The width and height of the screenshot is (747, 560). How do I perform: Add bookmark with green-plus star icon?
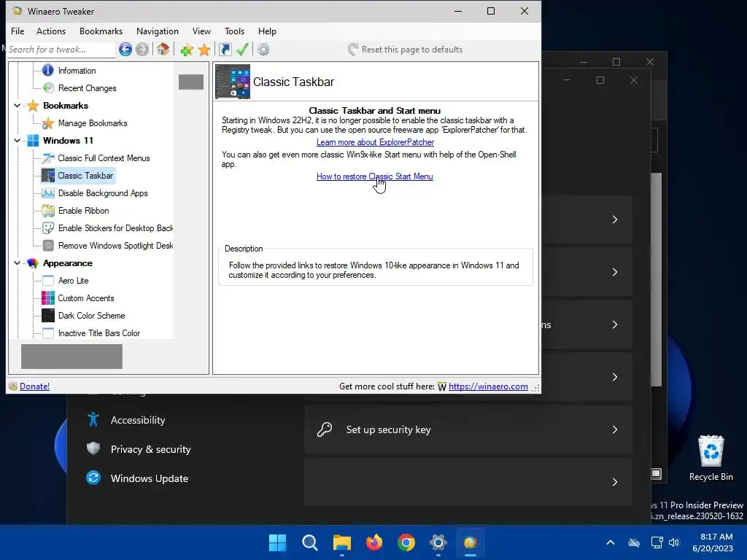[x=187, y=50]
